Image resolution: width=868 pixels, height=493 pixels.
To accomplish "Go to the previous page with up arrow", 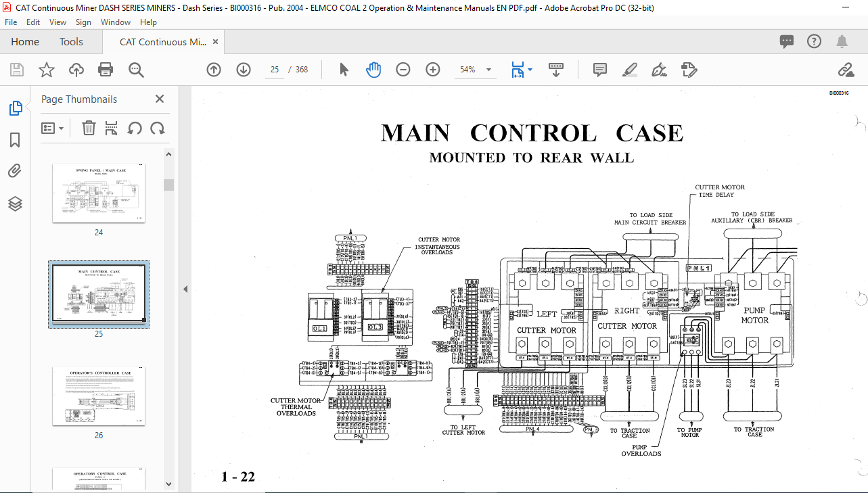I will (x=214, y=70).
